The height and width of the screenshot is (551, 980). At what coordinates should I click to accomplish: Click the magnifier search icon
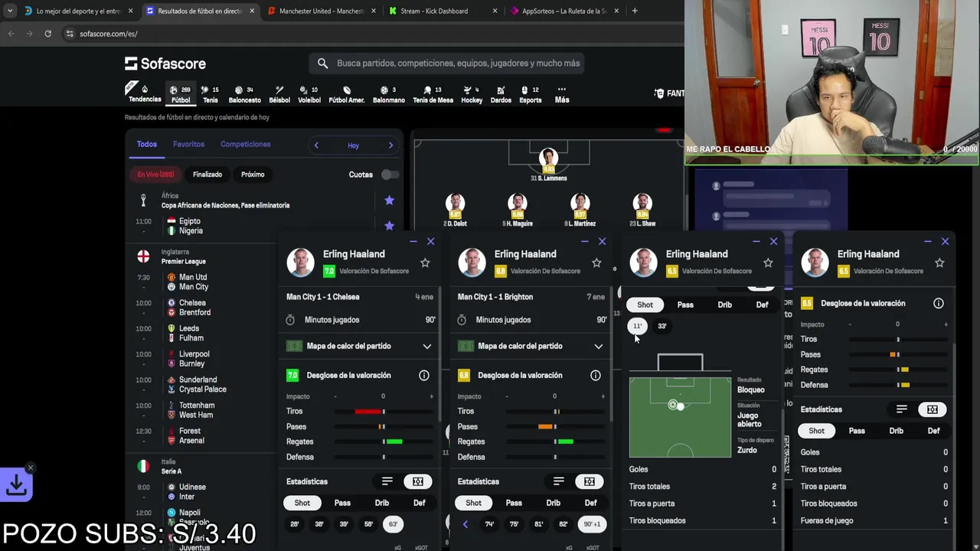point(322,64)
